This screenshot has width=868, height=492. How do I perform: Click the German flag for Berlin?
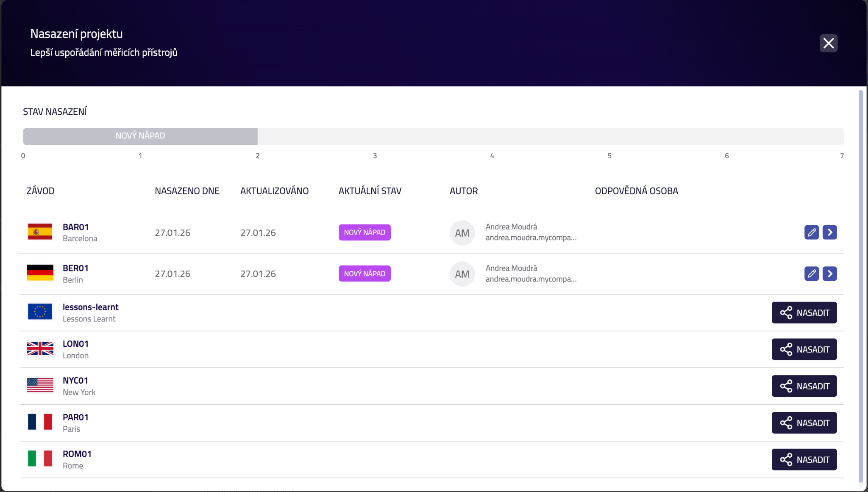point(40,273)
